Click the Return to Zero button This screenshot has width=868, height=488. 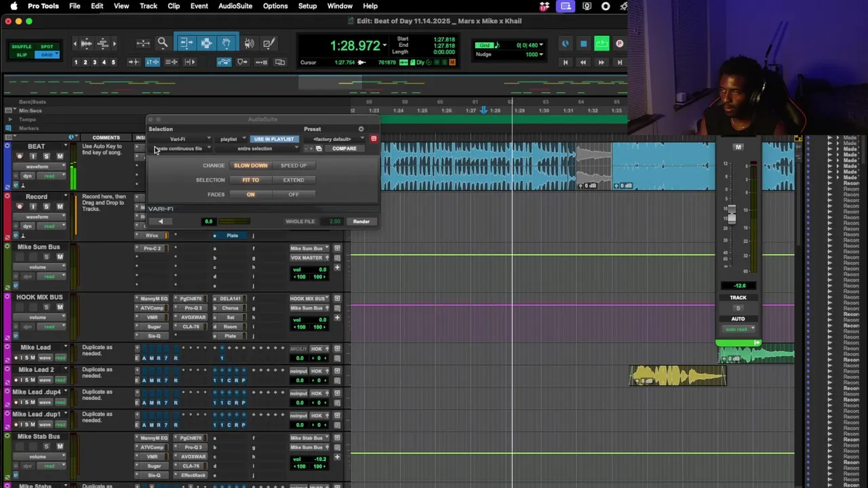[565, 62]
